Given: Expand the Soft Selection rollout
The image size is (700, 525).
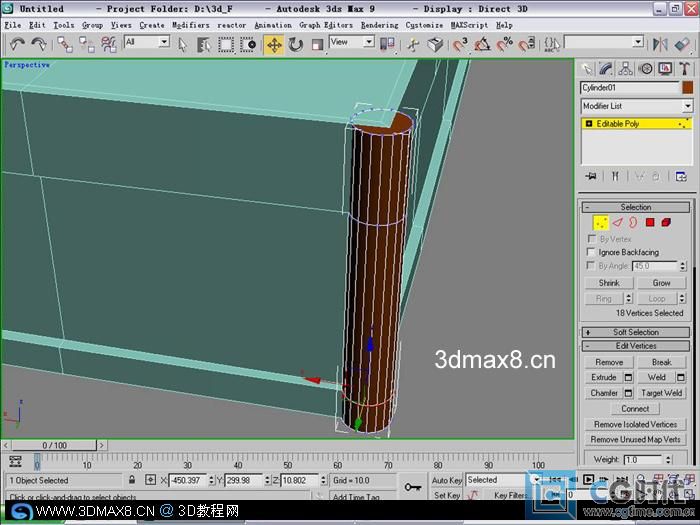Looking at the screenshot, I should pos(636,332).
